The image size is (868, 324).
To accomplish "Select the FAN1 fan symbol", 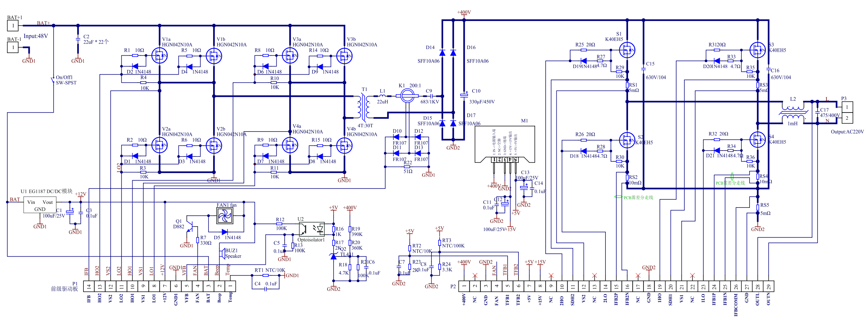I will 225,216.
